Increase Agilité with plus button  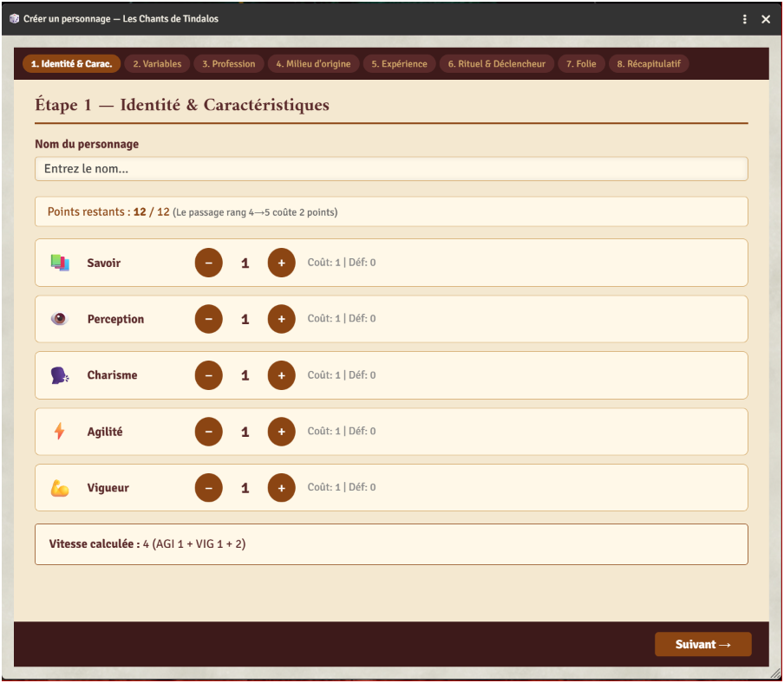tap(282, 431)
